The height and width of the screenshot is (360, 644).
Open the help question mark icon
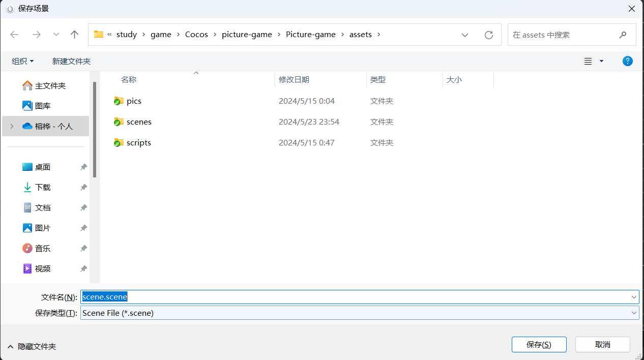click(x=628, y=61)
